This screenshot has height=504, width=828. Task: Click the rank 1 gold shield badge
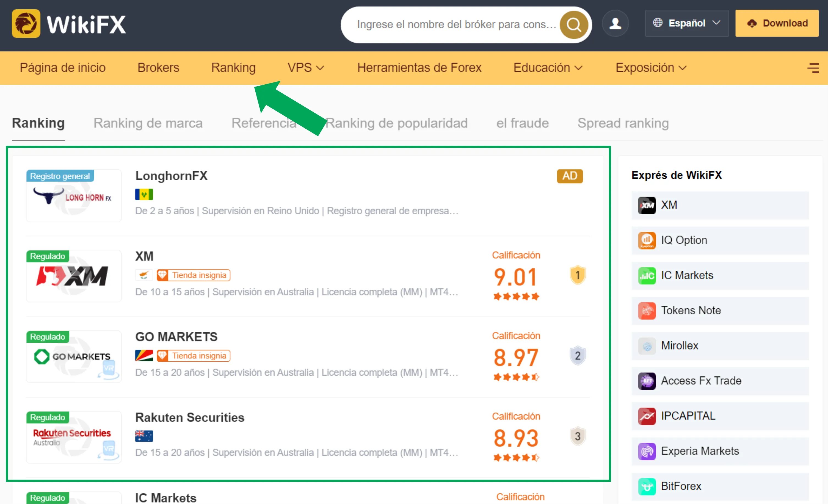578,275
